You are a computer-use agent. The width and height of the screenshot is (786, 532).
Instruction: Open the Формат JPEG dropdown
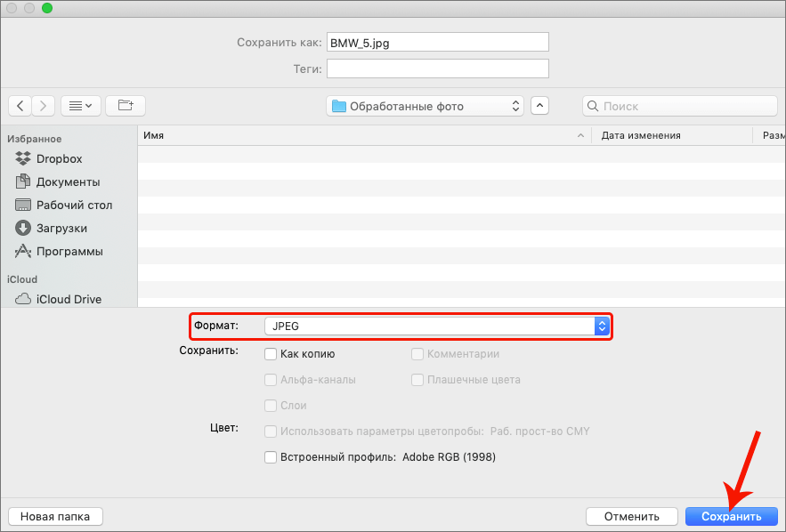click(x=436, y=326)
